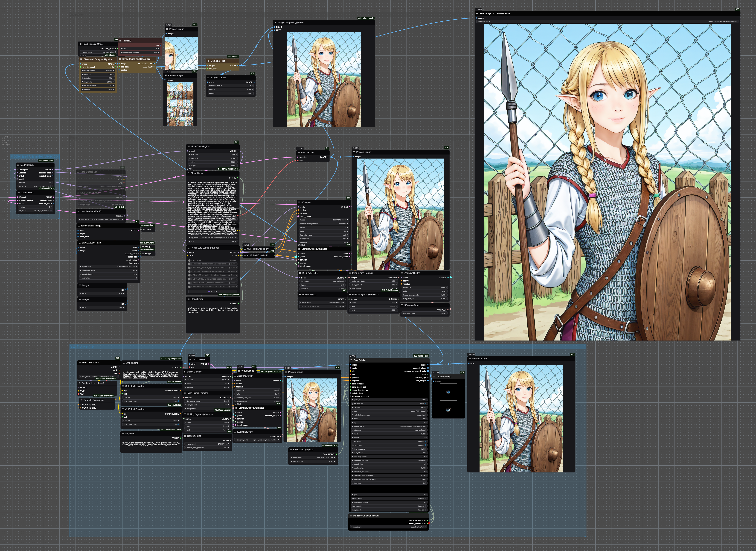Click the KSampler node's menu icon
This screenshot has height=551, width=756.
tap(299, 202)
